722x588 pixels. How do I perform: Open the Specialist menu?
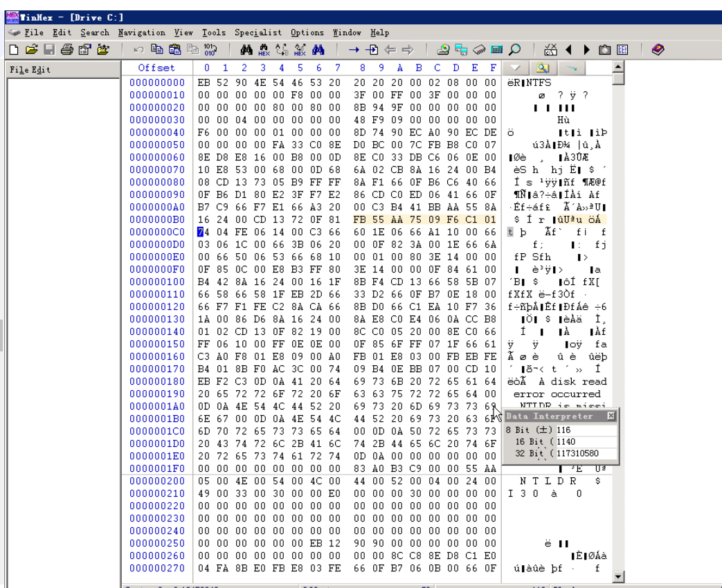point(258,33)
